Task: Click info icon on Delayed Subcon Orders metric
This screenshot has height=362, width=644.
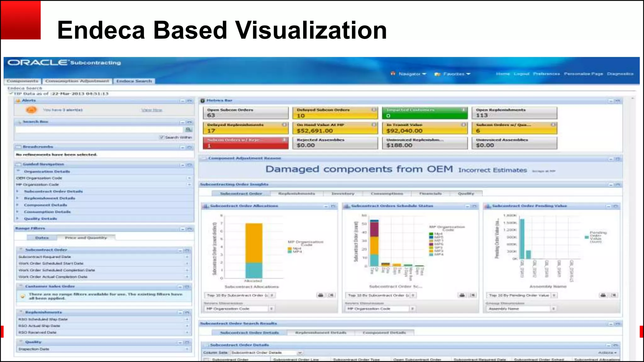Action: pos(374,110)
